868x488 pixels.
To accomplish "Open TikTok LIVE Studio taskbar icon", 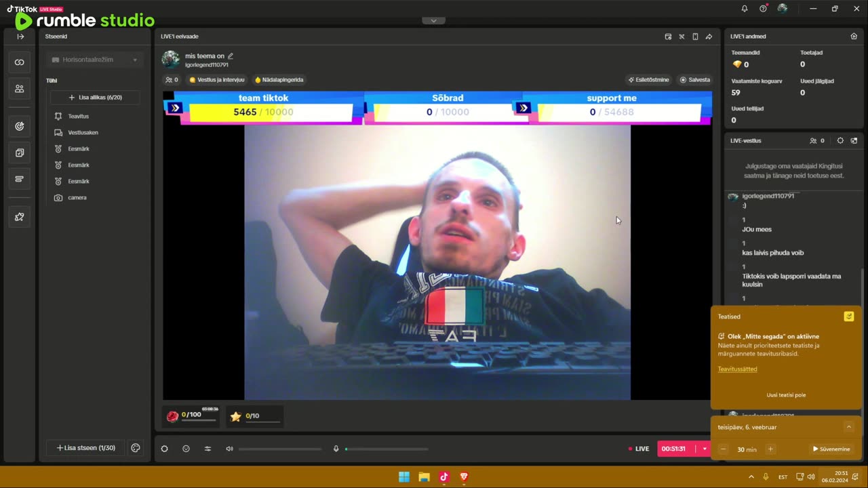I will point(444,477).
